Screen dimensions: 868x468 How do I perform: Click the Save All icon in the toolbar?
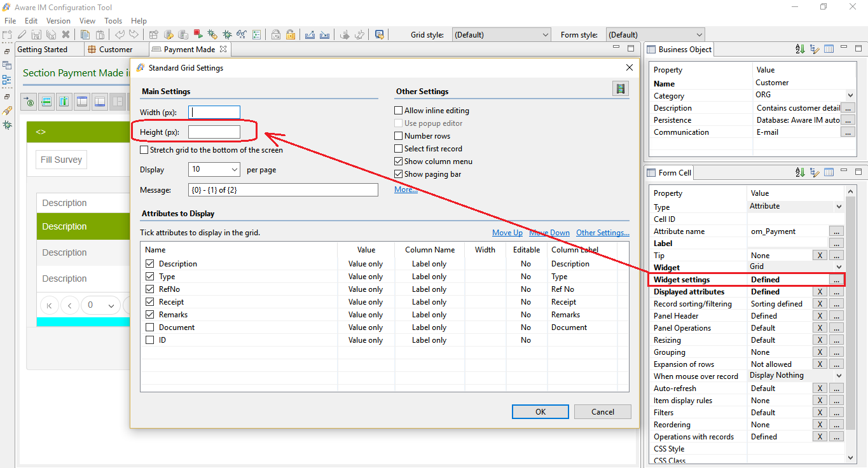pyautogui.click(x=51, y=35)
